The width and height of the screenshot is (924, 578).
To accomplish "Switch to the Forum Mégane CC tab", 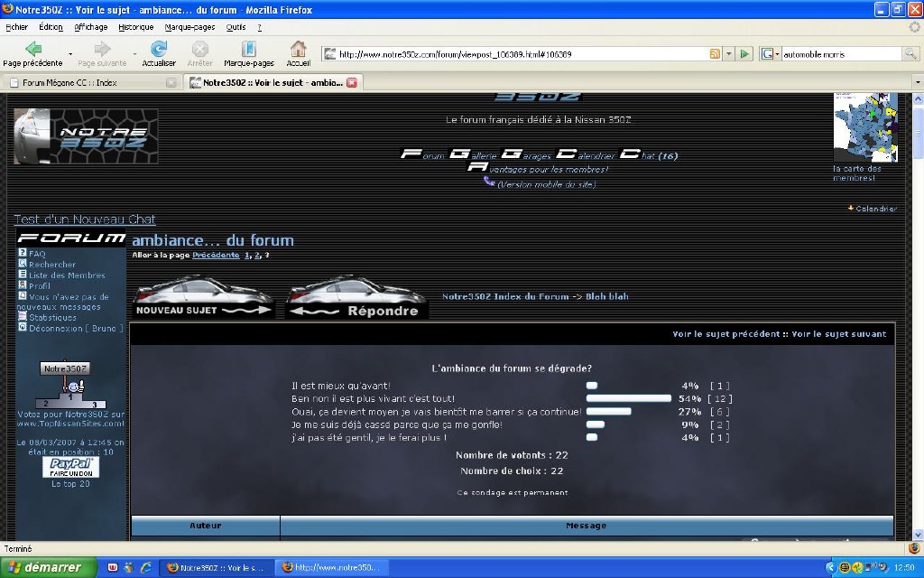I will click(x=92, y=82).
